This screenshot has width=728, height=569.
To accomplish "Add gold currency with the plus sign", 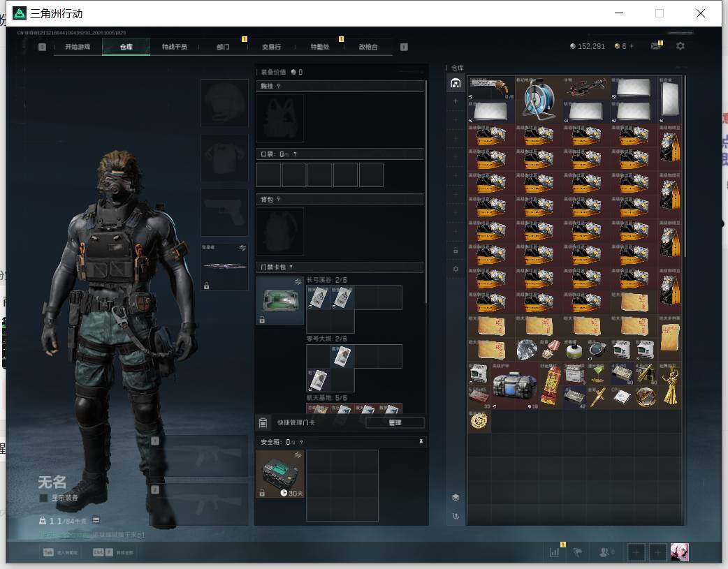I will [x=631, y=46].
